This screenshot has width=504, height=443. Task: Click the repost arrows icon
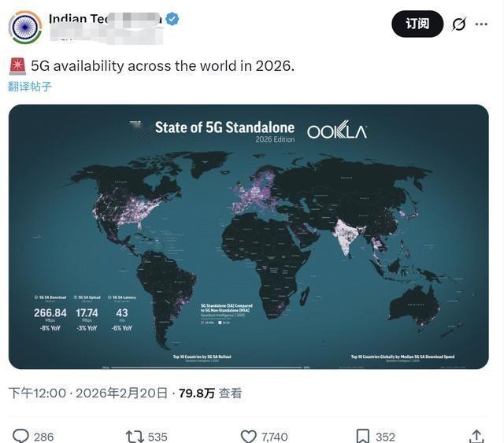click(135, 436)
